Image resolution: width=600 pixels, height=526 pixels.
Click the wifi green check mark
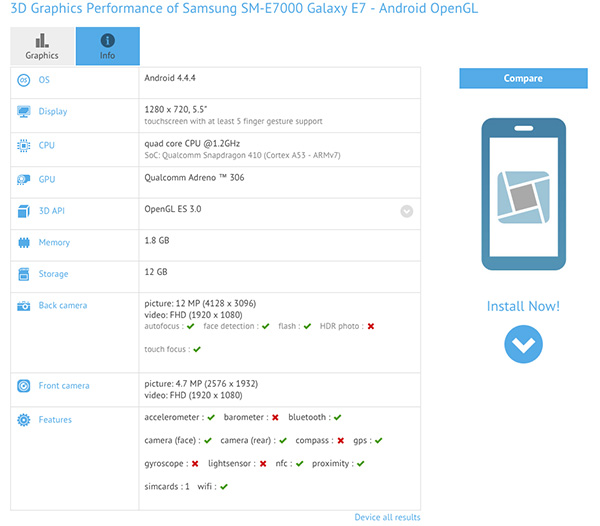(224, 487)
